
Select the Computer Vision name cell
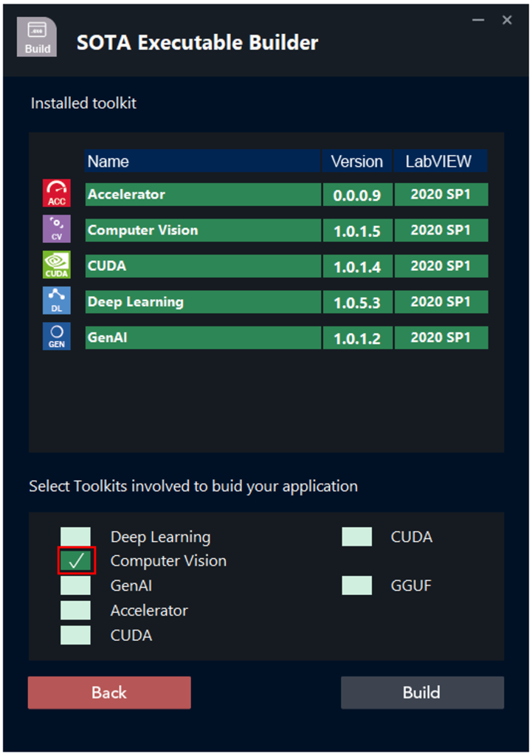(x=204, y=230)
